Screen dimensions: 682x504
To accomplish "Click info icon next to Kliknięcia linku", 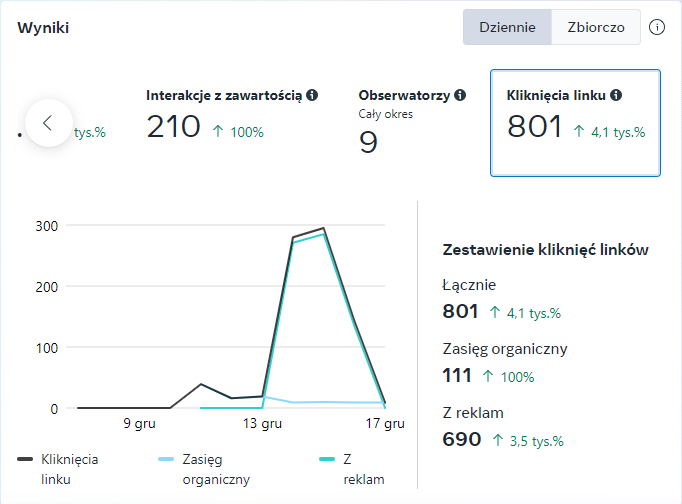I will pyautogui.click(x=616, y=95).
